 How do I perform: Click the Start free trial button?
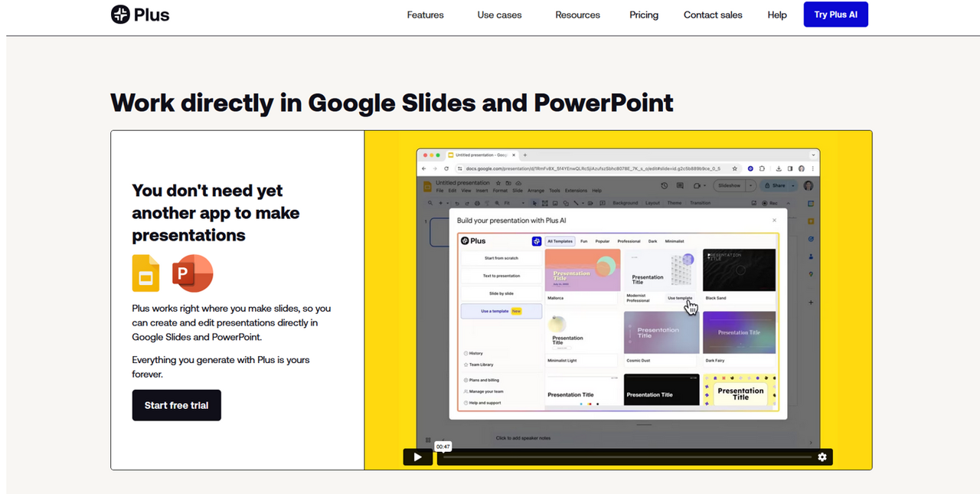click(x=176, y=405)
